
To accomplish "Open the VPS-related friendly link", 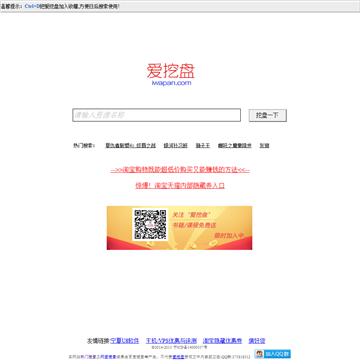I will 171,341.
